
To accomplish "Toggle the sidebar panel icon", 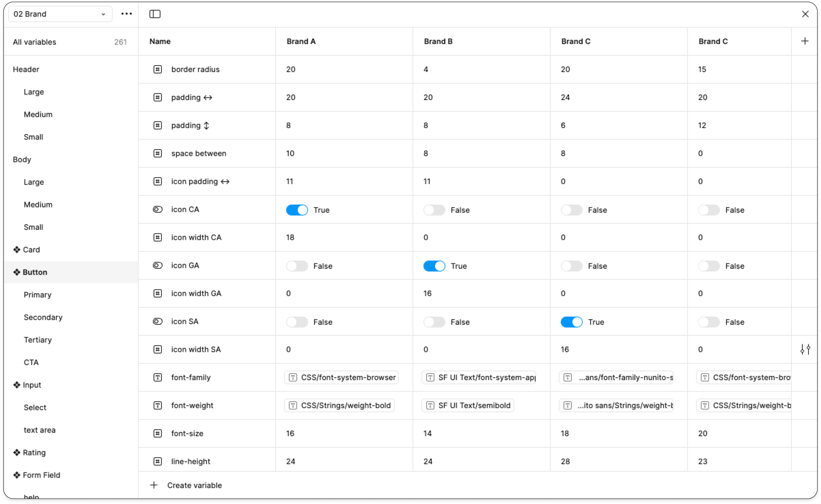I will 155,14.
